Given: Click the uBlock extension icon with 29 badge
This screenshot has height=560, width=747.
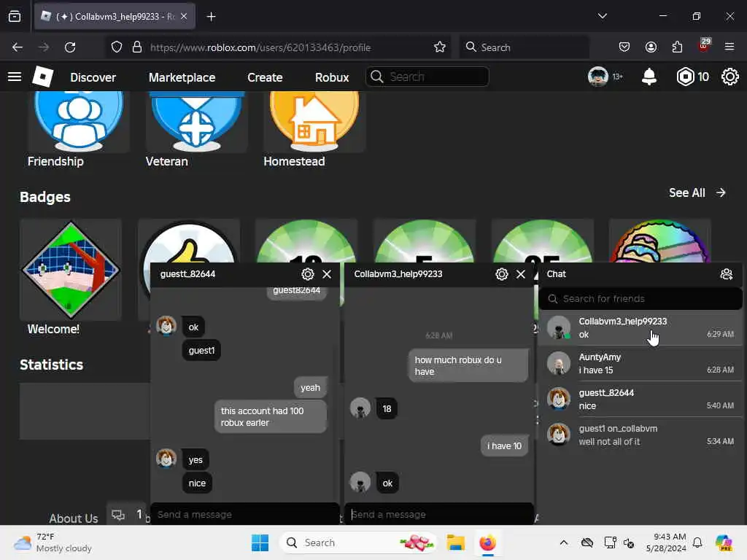Looking at the screenshot, I should point(704,46).
